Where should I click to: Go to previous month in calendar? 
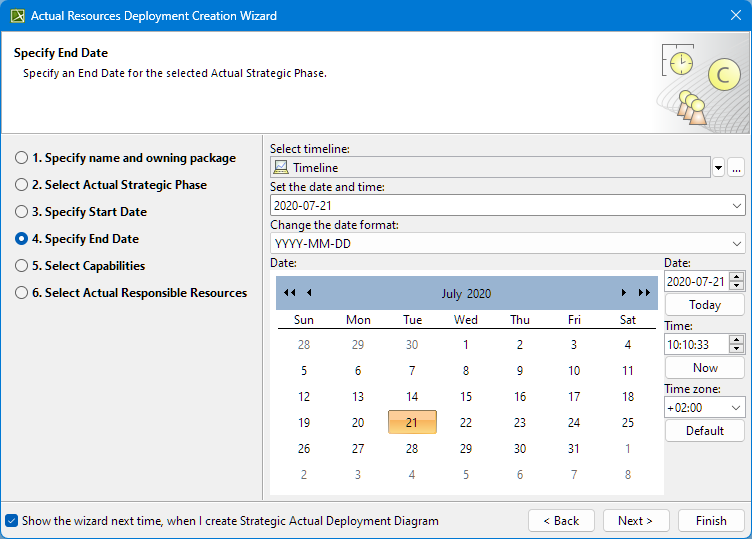tap(309, 293)
